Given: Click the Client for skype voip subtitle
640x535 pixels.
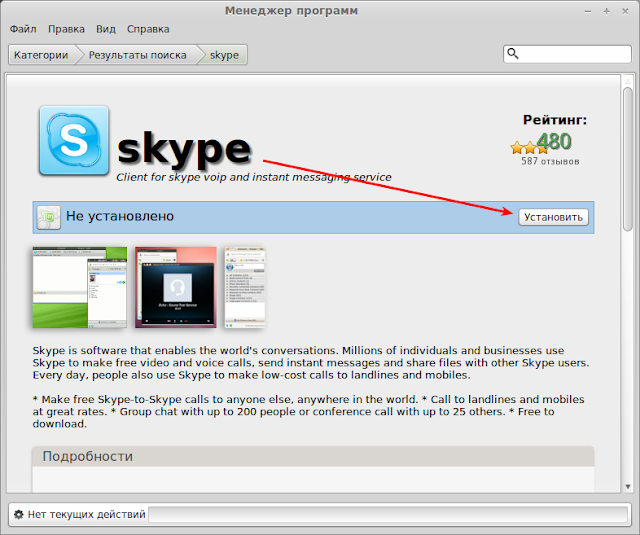Looking at the screenshot, I should pyautogui.click(x=253, y=177).
